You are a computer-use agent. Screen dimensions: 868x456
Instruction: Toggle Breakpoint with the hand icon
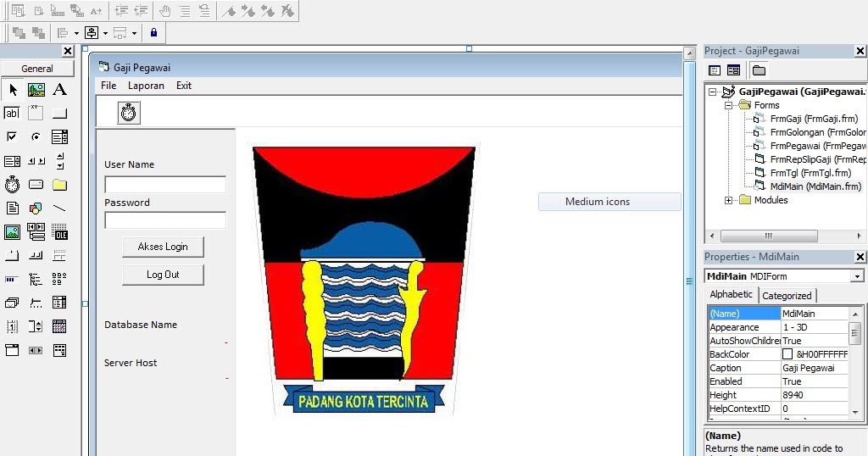165,10
